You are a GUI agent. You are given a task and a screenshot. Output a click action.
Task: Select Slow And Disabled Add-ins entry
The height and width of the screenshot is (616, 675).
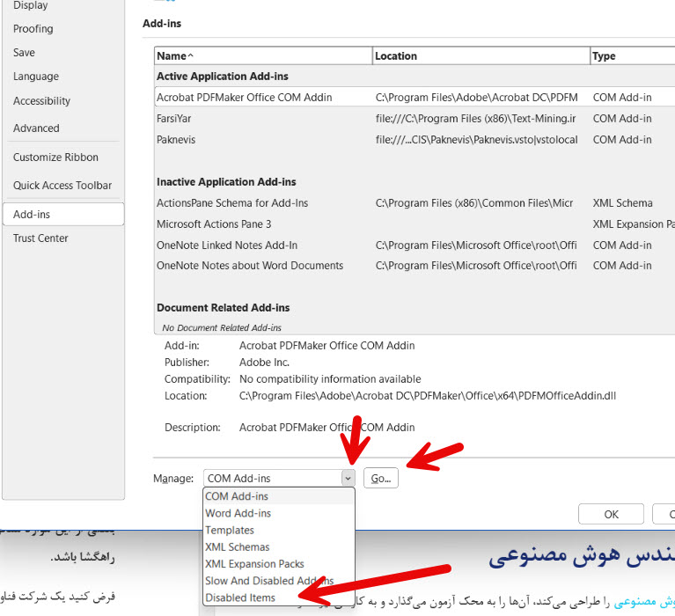coord(268,581)
